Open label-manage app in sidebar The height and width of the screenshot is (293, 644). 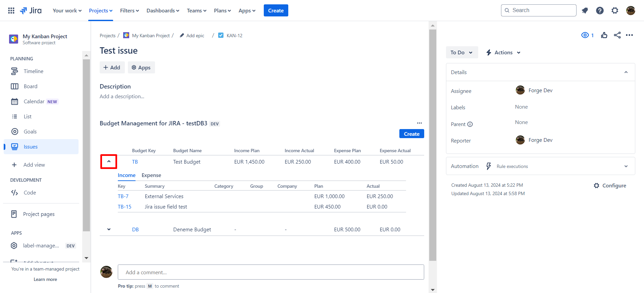[41, 245]
